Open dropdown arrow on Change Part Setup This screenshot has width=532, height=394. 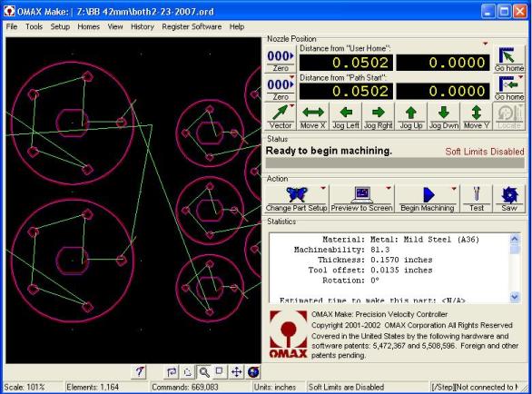click(323, 188)
